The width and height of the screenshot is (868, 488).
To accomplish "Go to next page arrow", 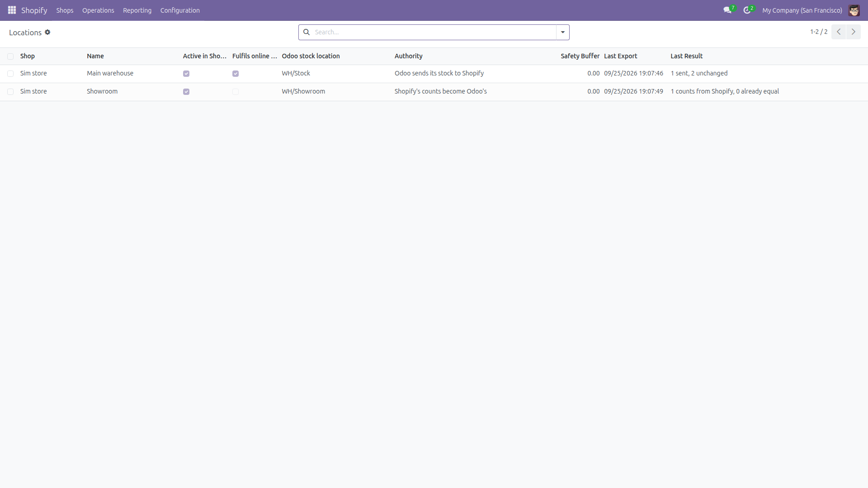I will (x=854, y=32).
